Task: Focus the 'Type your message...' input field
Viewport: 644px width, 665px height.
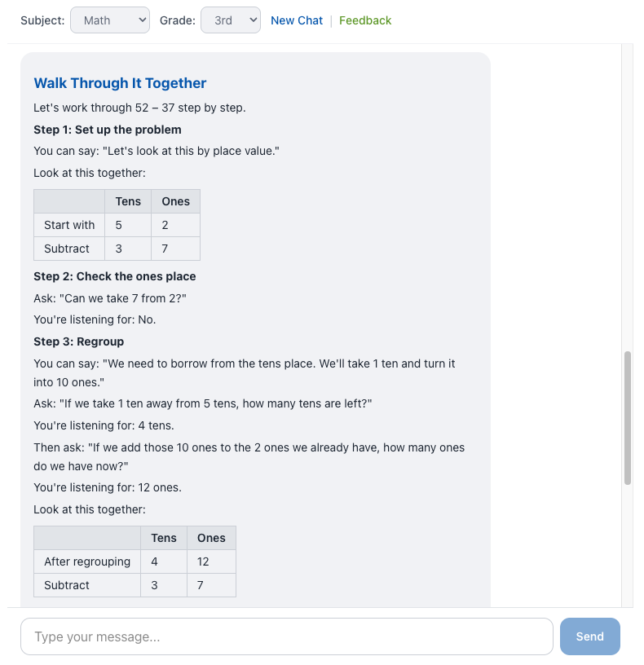Action: click(x=286, y=636)
